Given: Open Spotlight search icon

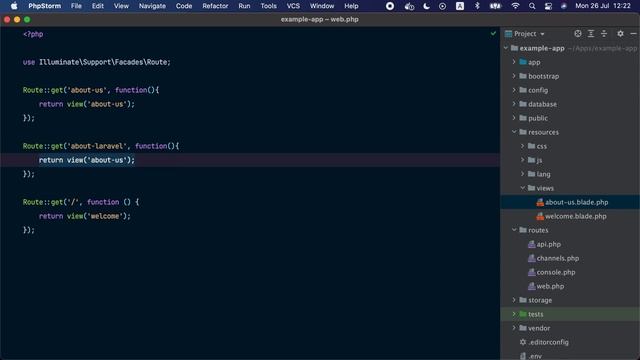Looking at the screenshot, I should pos(532,6).
